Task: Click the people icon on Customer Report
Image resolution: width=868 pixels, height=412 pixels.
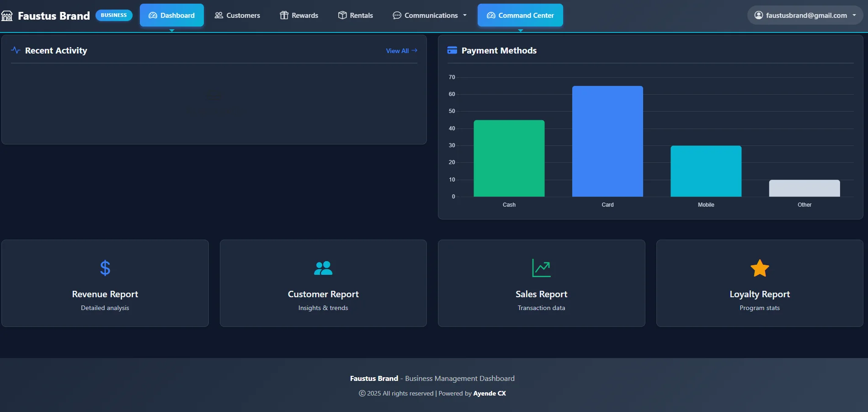Action: (323, 268)
